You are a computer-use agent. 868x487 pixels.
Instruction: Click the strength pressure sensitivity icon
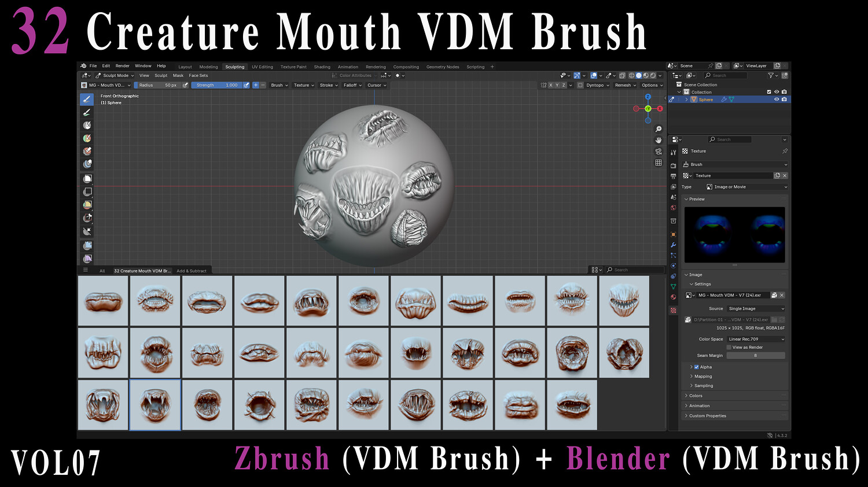tap(246, 85)
